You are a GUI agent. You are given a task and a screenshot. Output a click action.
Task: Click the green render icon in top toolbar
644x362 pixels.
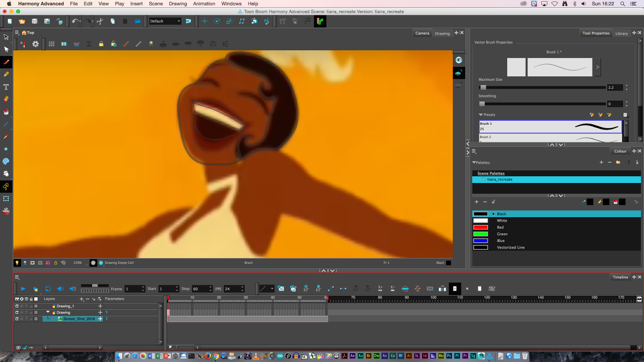click(320, 21)
